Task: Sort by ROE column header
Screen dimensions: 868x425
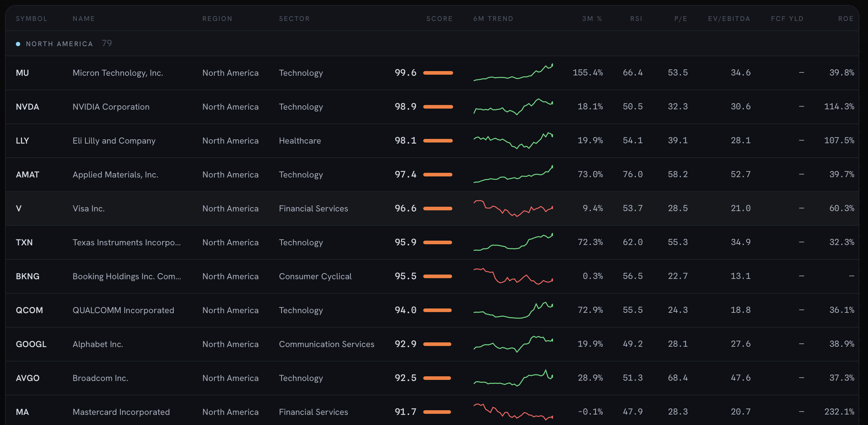Action: pyautogui.click(x=846, y=19)
